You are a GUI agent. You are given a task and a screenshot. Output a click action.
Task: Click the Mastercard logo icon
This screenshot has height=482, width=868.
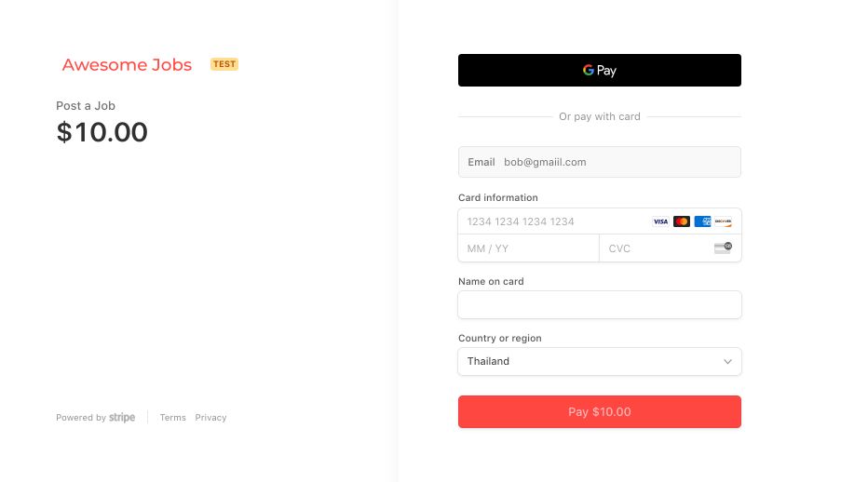(682, 221)
